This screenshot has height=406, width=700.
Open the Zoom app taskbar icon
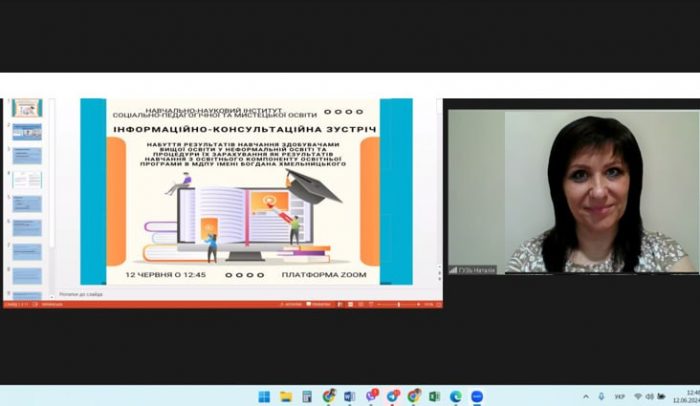pyautogui.click(x=477, y=396)
